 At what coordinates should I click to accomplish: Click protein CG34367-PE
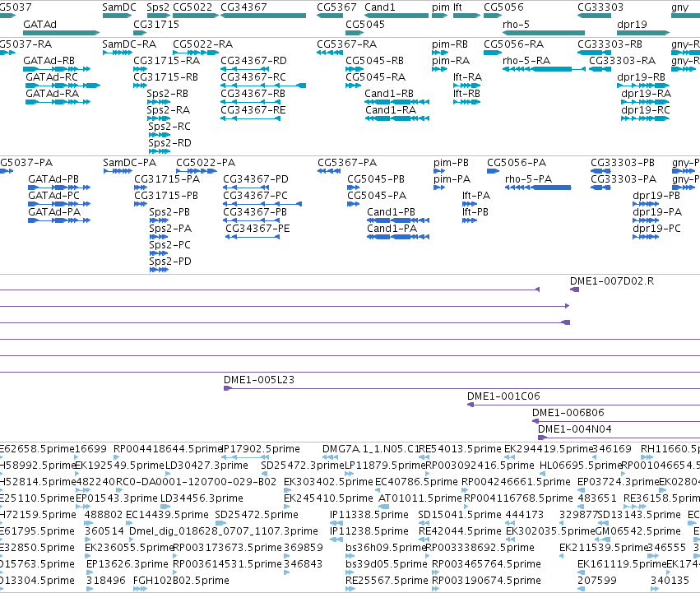[253, 237]
